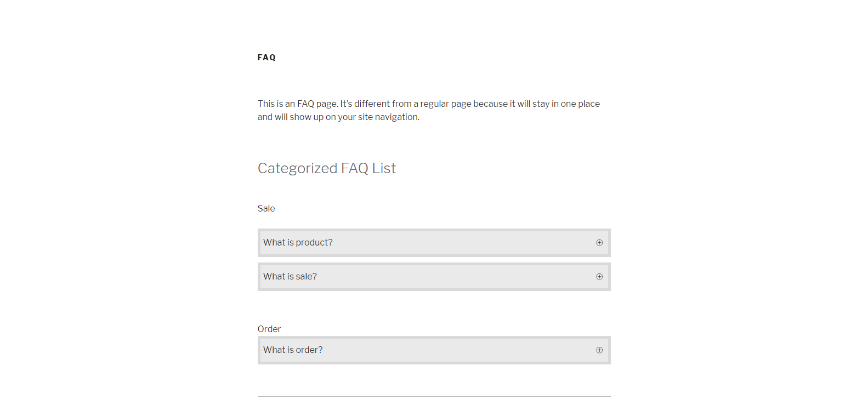Click the word "sale?" in the second question
Screen dimensions: 868x411
tap(306, 277)
